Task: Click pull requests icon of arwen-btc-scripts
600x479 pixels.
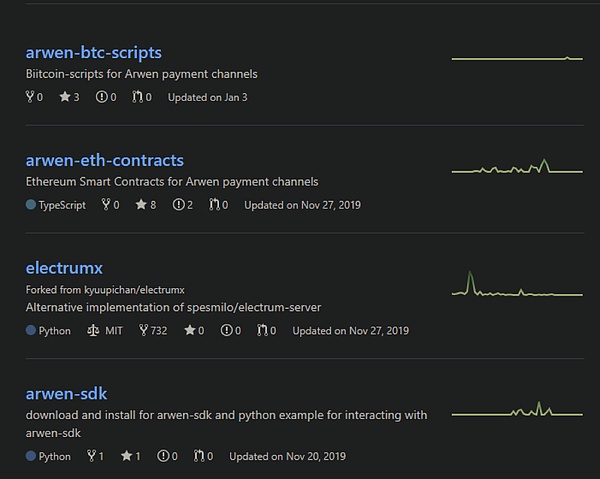Action: 137,97
